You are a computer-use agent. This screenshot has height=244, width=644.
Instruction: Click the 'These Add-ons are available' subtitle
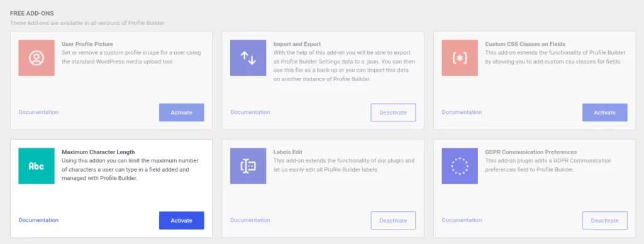[x=87, y=23]
